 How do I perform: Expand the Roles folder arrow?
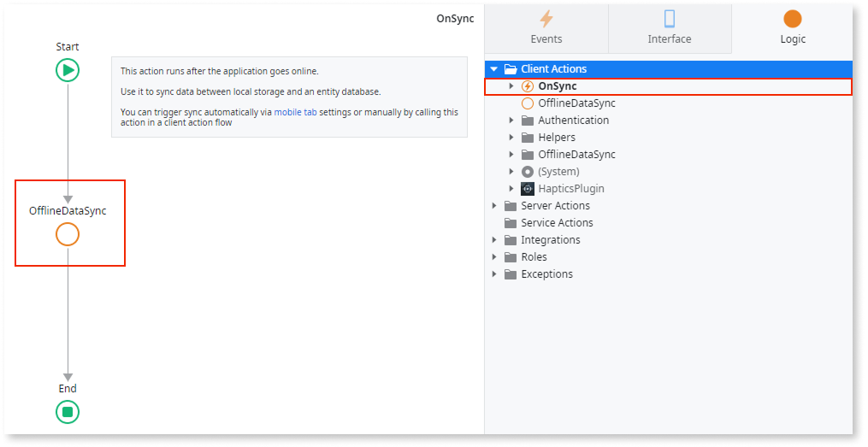(494, 257)
